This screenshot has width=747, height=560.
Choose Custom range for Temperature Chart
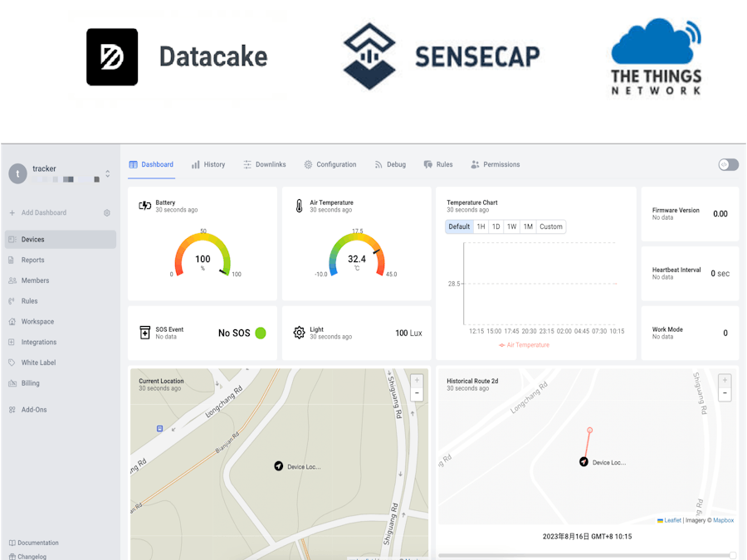(x=551, y=226)
